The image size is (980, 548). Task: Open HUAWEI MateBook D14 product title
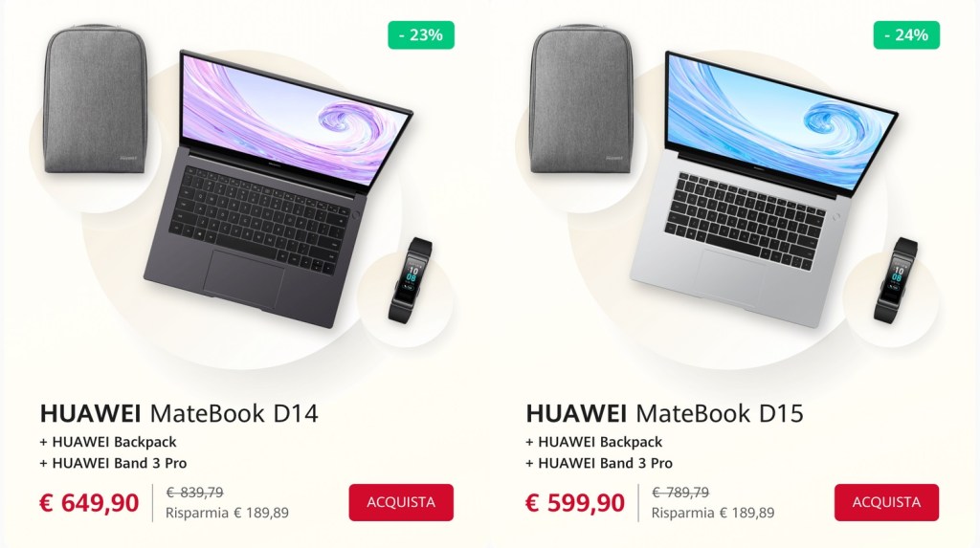tap(179, 413)
